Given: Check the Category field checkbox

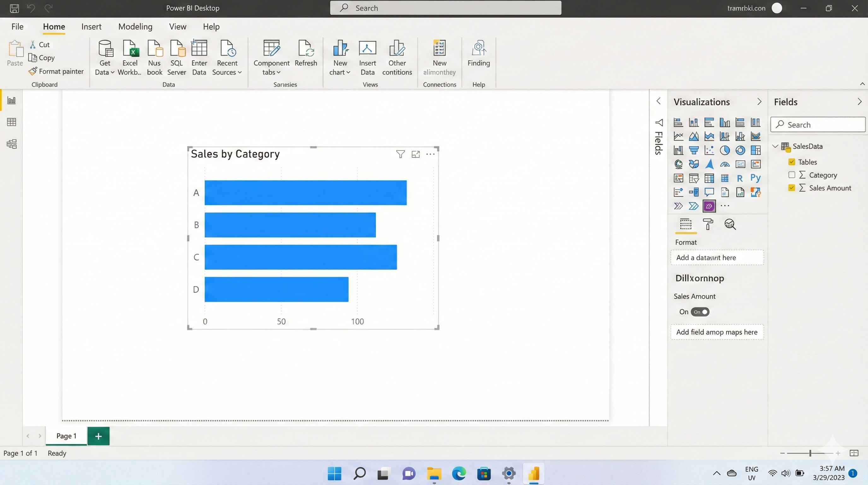Looking at the screenshot, I should tap(791, 175).
